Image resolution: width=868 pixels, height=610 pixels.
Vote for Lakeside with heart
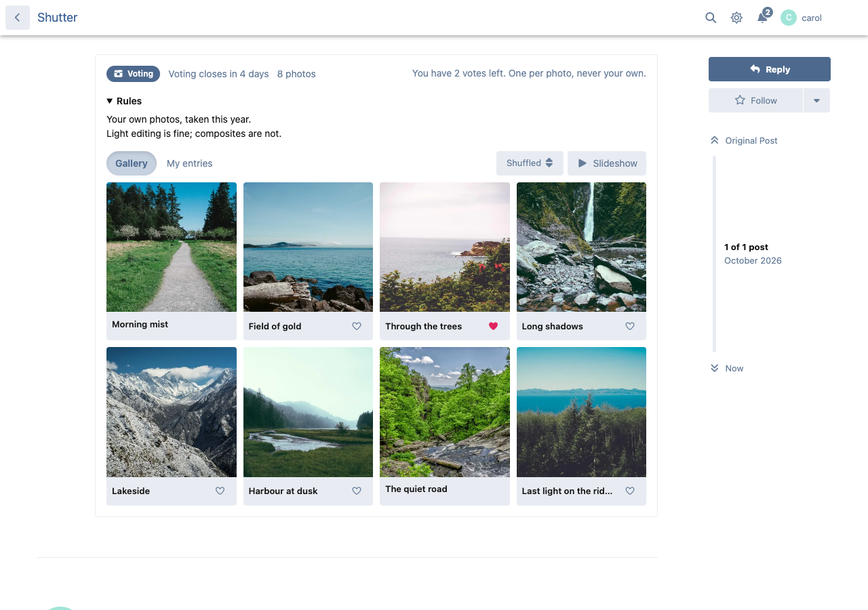220,491
